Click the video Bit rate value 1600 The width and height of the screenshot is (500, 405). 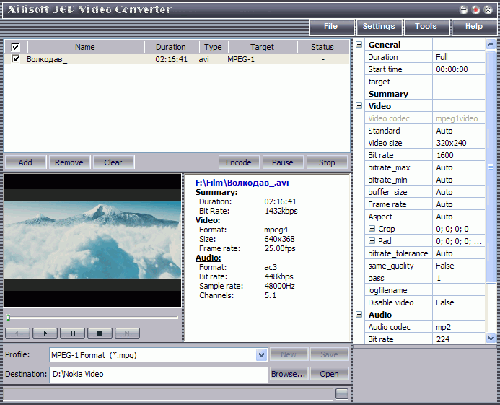pos(458,155)
